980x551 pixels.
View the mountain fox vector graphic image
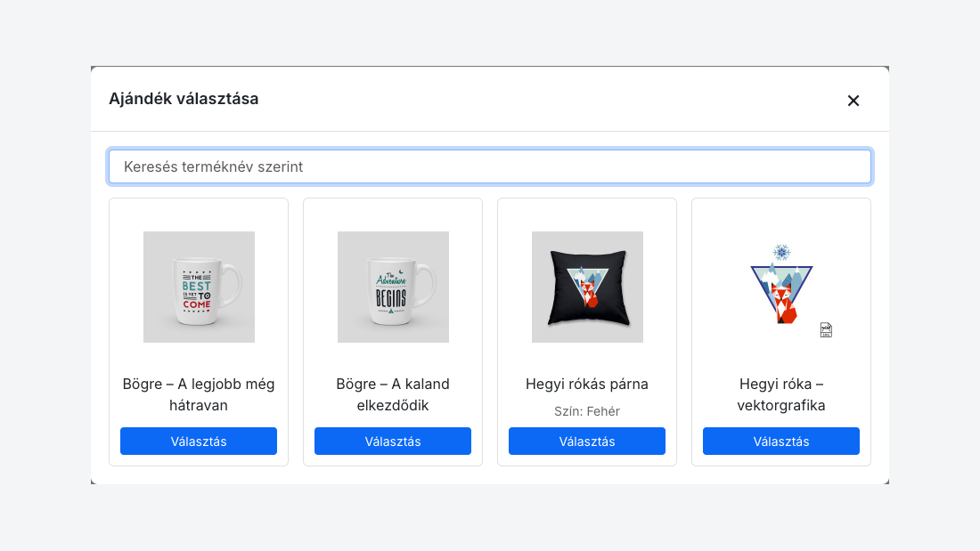point(781,287)
